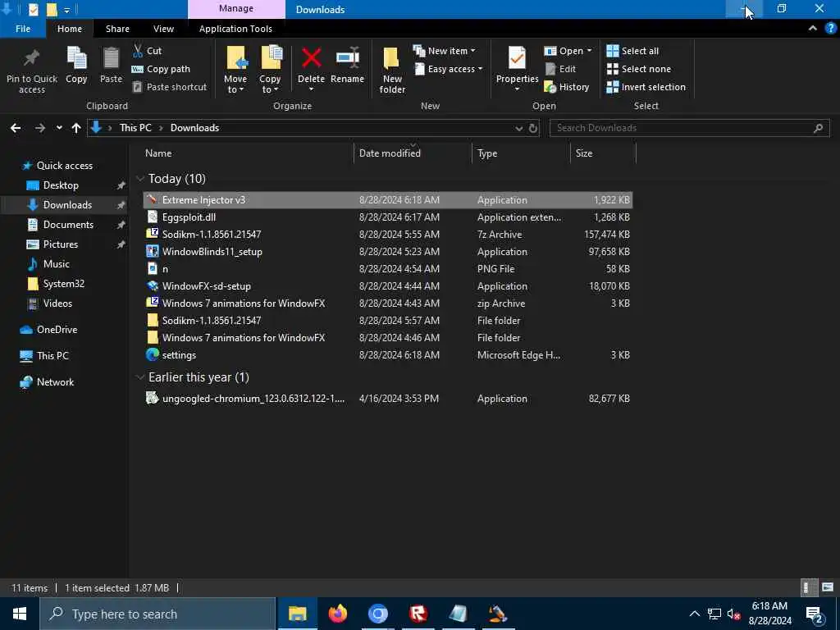840x630 pixels.
Task: Open file History from the ribbon
Action: (x=567, y=87)
